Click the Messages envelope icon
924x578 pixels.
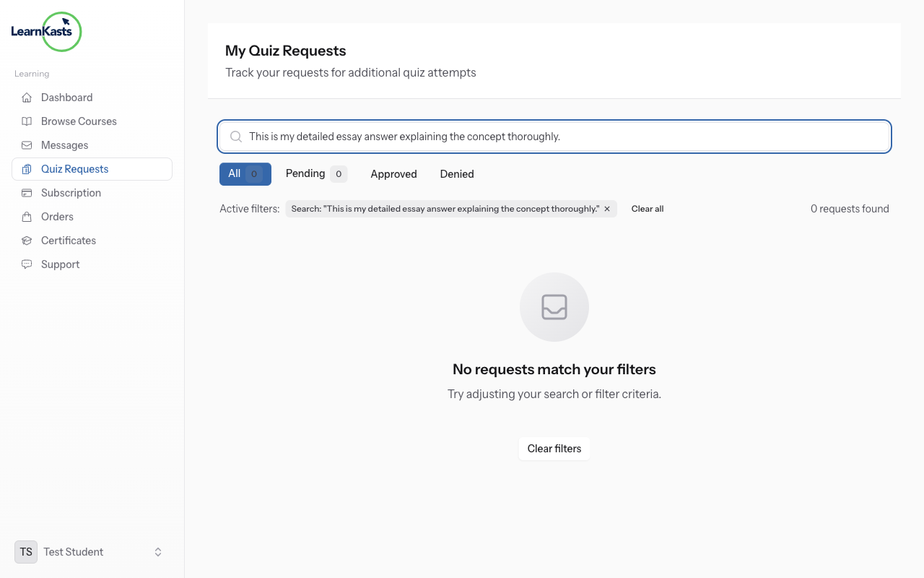(26, 144)
